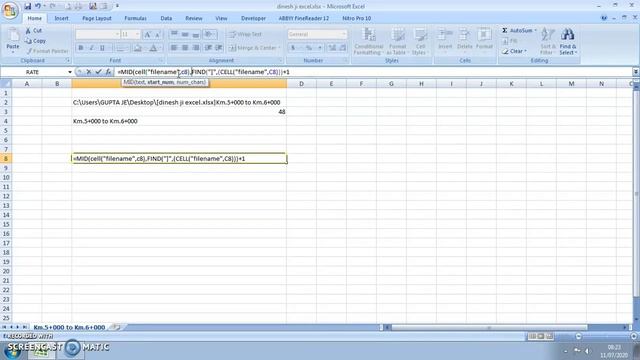The image size is (640, 360).
Task: Open the Nitro Pro 10 tab
Action: pyautogui.click(x=356, y=18)
